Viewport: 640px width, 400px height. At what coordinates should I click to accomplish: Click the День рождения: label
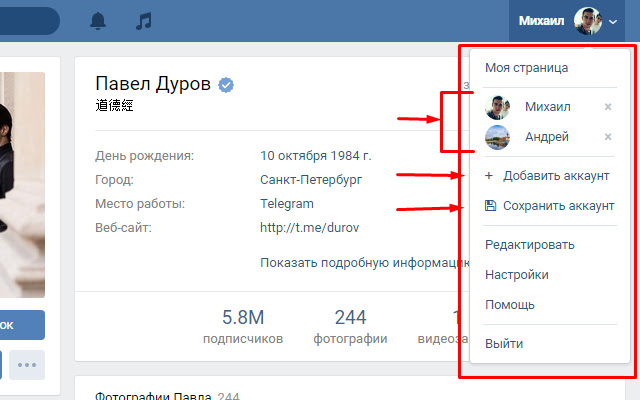tap(144, 156)
